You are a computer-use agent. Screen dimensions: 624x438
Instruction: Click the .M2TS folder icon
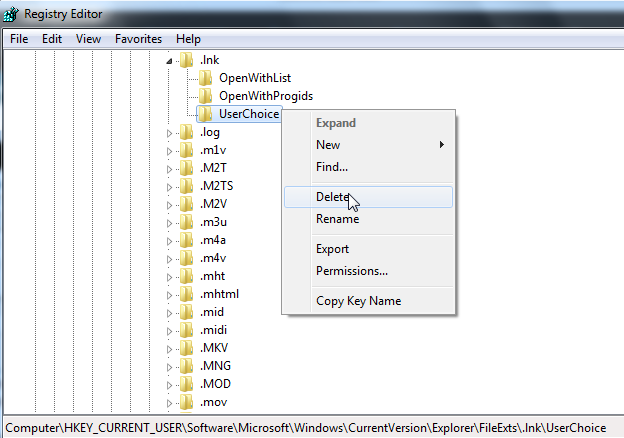[x=186, y=186]
